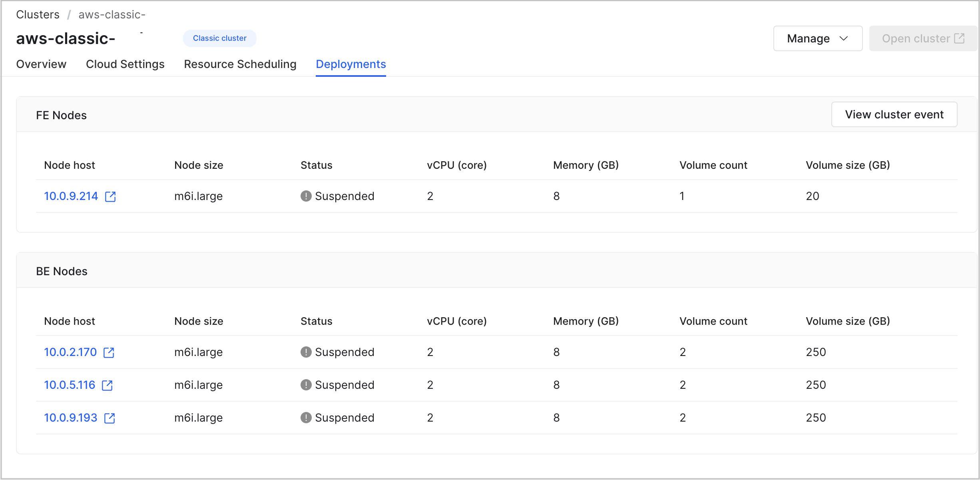Click BE Nodes Volume size (GB) column header

coord(848,321)
